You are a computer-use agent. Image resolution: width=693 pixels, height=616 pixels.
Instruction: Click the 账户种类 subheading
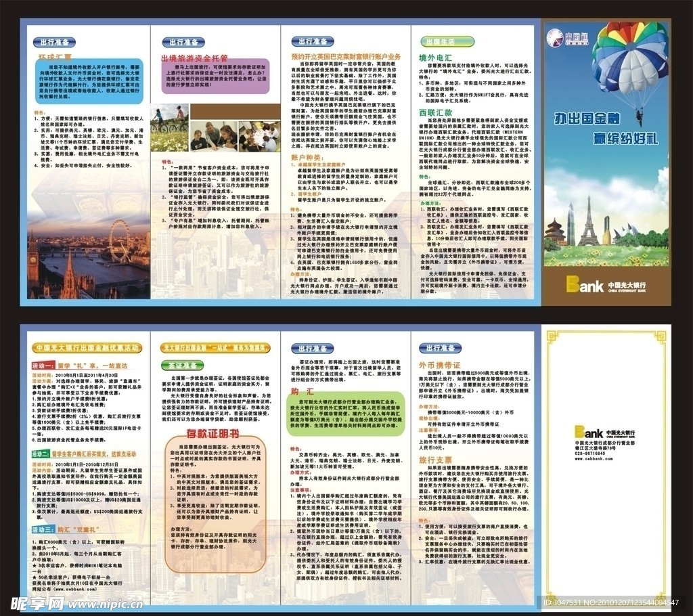(x=307, y=158)
